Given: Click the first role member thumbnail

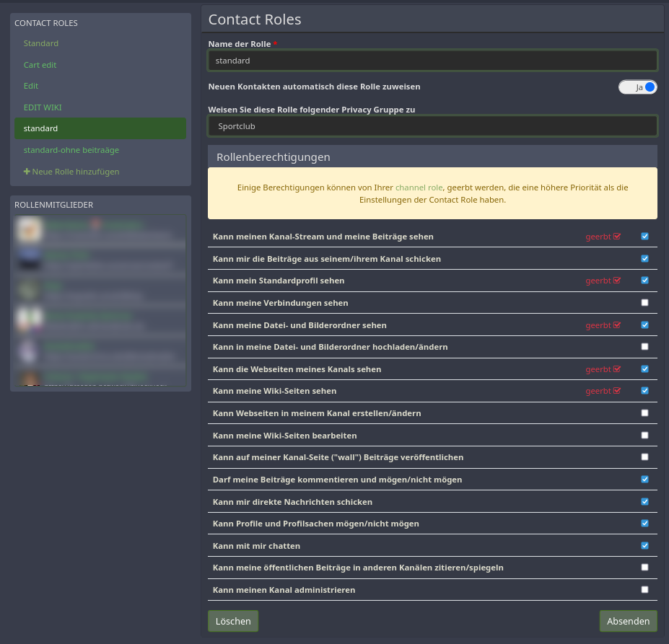Looking at the screenshot, I should (29, 230).
